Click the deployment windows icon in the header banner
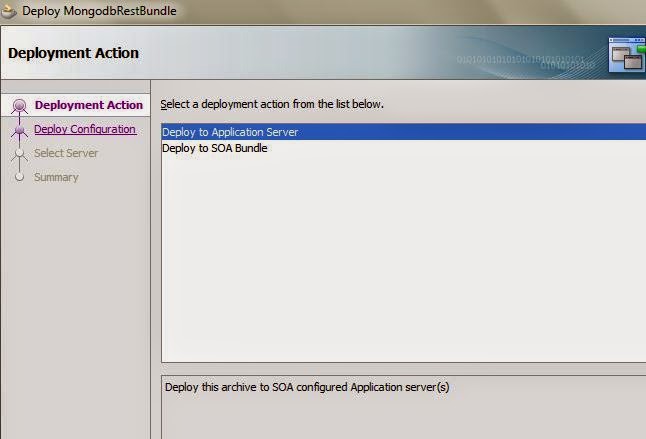 [x=627, y=54]
